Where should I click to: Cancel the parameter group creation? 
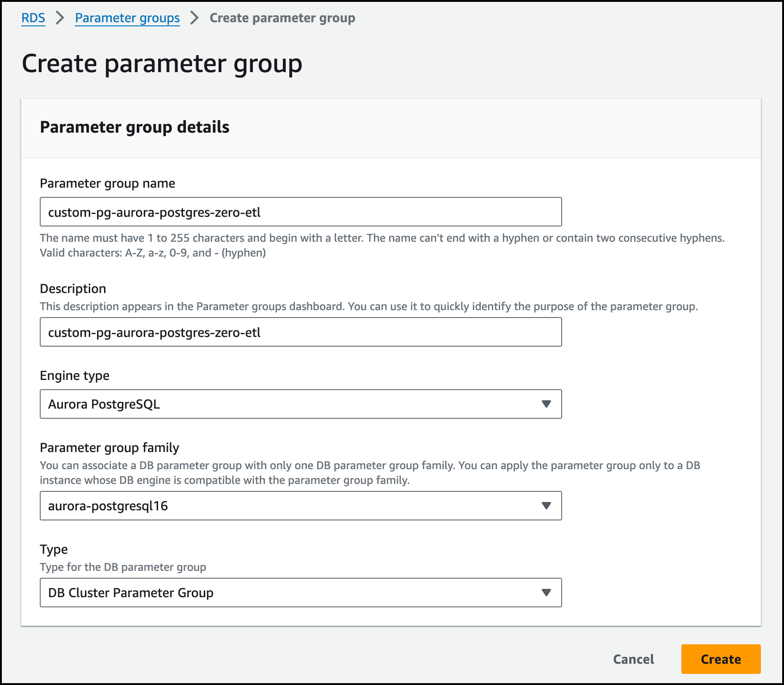(x=633, y=659)
